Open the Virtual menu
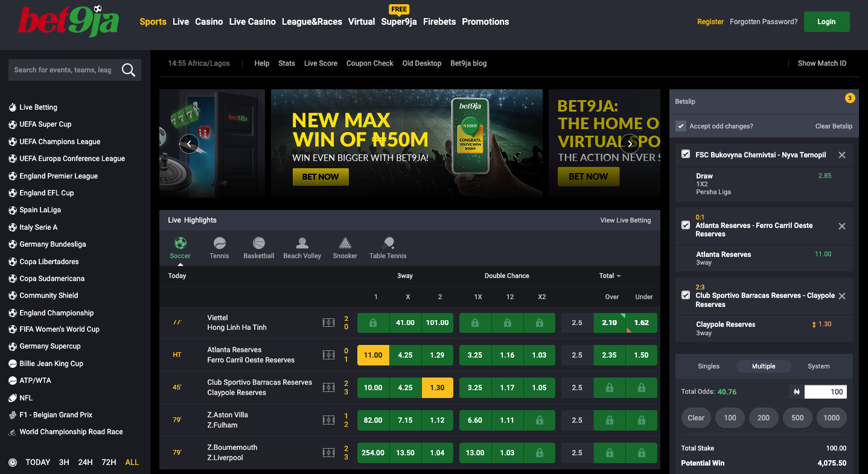The width and height of the screenshot is (868, 474). click(x=362, y=22)
